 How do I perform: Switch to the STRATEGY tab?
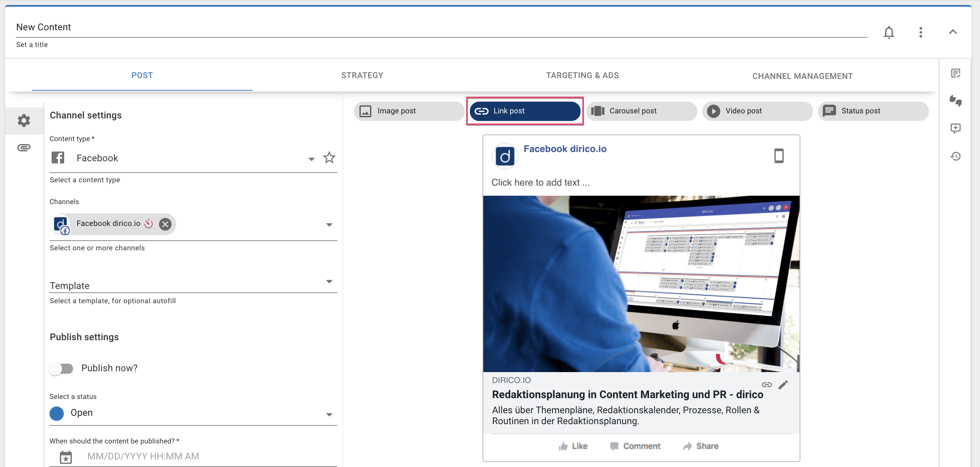coord(362,76)
